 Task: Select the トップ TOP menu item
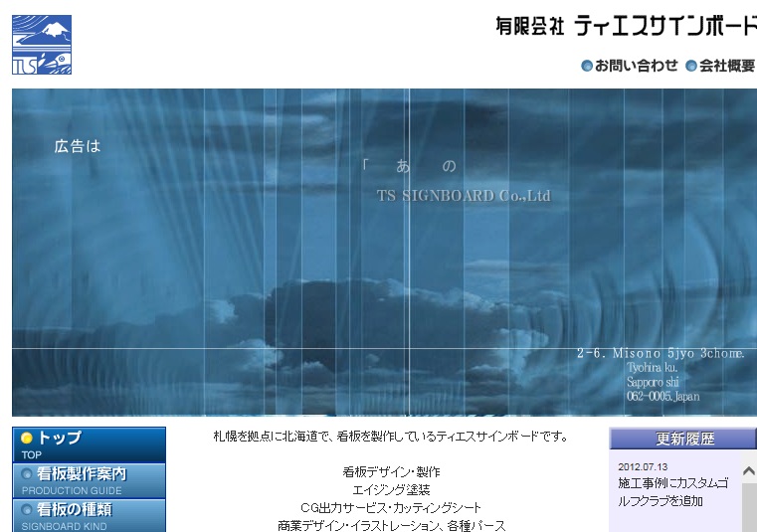pyautogui.click(x=89, y=444)
